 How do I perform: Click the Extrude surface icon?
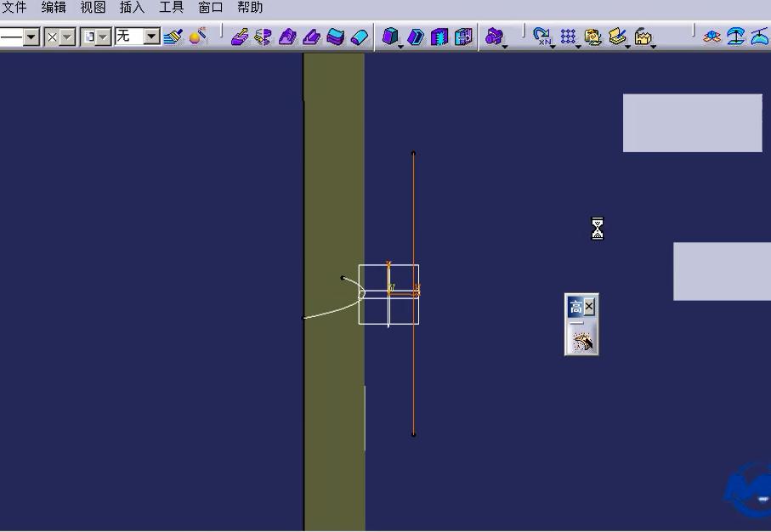pyautogui.click(x=239, y=37)
